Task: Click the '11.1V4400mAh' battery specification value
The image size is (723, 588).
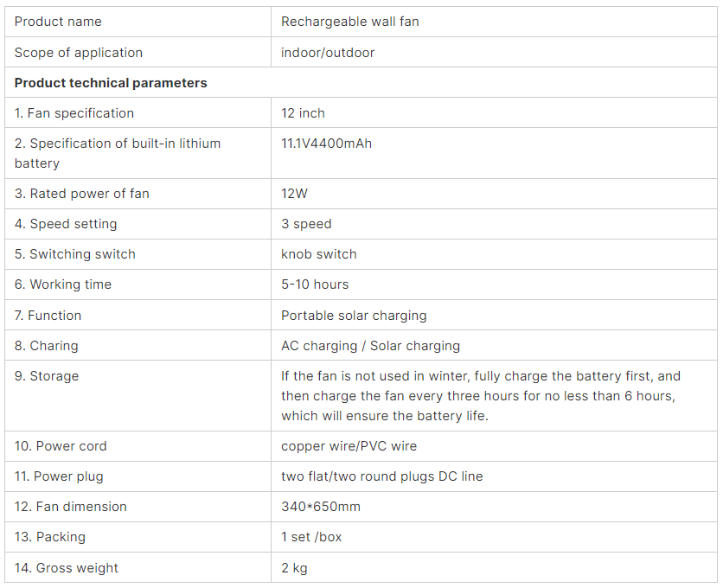Action: [x=326, y=144]
